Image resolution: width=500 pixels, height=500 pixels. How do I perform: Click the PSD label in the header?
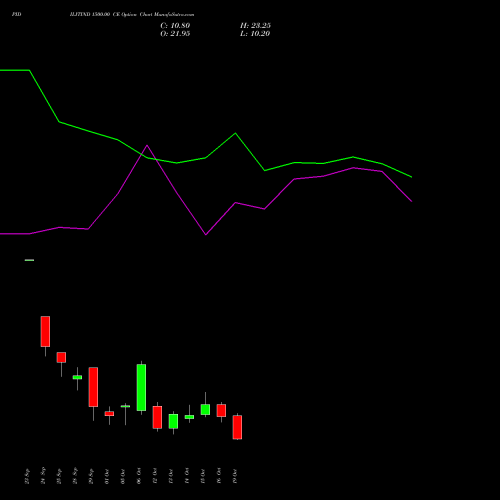click(x=17, y=15)
